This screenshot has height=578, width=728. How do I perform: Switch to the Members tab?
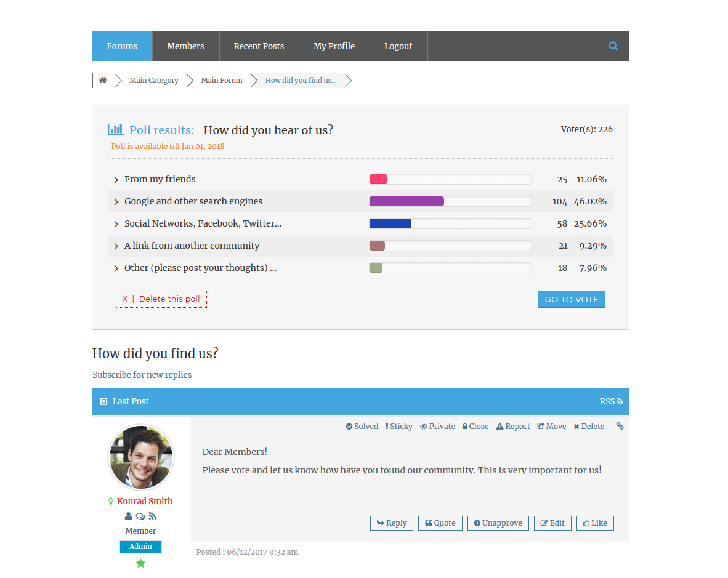tap(185, 46)
